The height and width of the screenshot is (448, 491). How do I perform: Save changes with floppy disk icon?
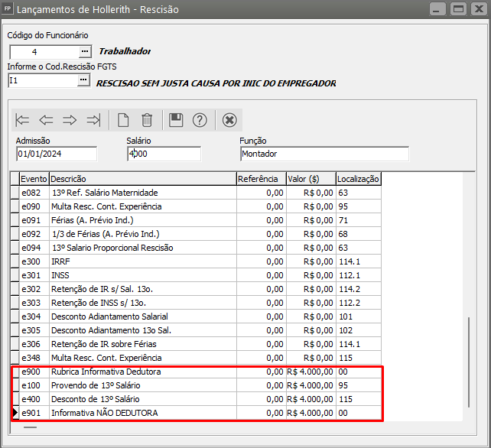coord(176,120)
